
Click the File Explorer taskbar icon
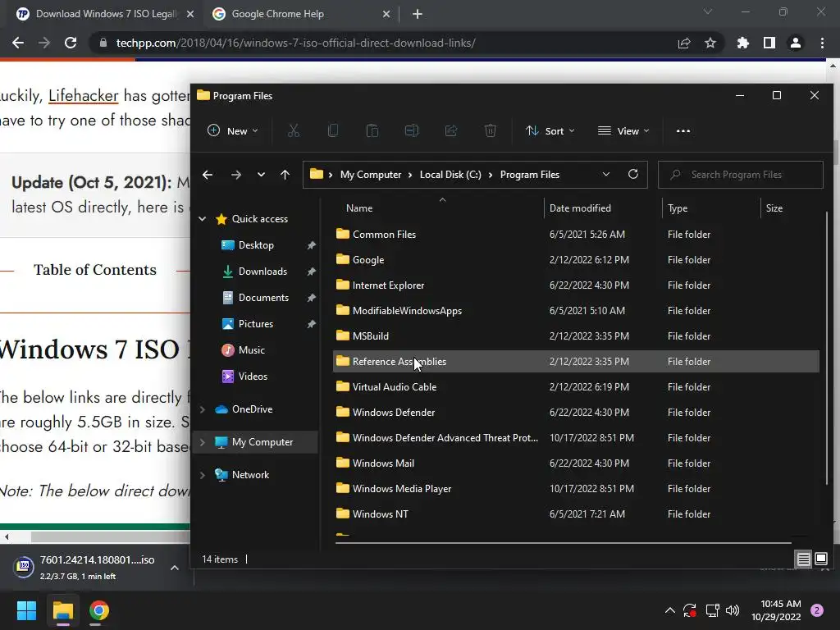[62, 610]
